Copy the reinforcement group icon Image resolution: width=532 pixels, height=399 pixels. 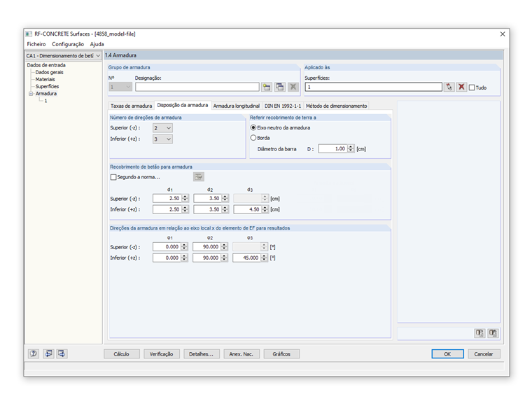click(279, 87)
